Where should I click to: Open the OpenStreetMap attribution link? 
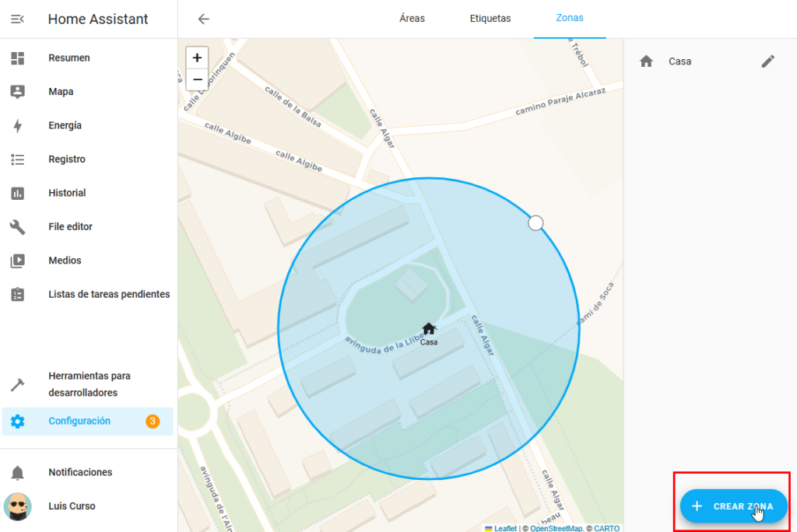click(x=556, y=528)
